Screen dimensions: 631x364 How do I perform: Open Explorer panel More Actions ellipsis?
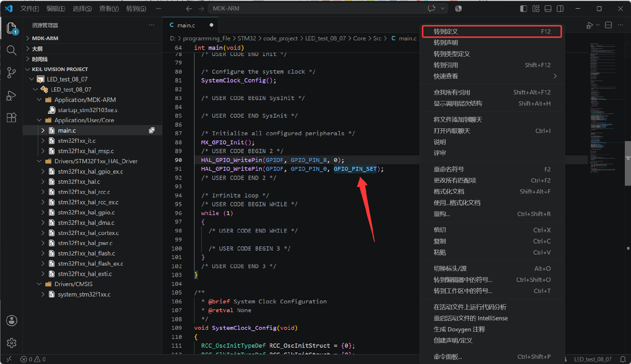(152, 25)
